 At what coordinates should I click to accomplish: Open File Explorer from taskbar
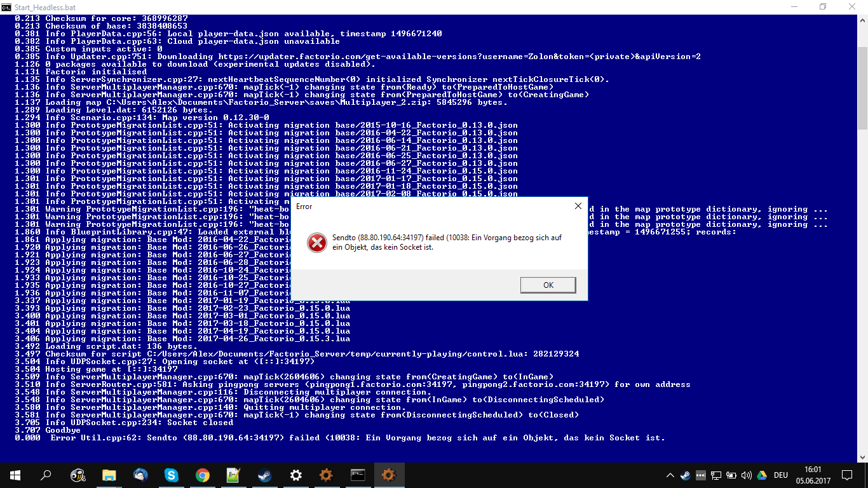[x=109, y=475]
